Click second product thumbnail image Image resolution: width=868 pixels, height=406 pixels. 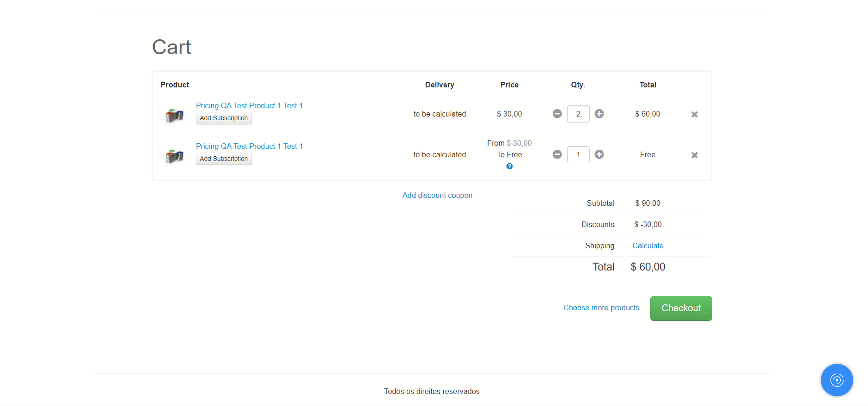[175, 156]
